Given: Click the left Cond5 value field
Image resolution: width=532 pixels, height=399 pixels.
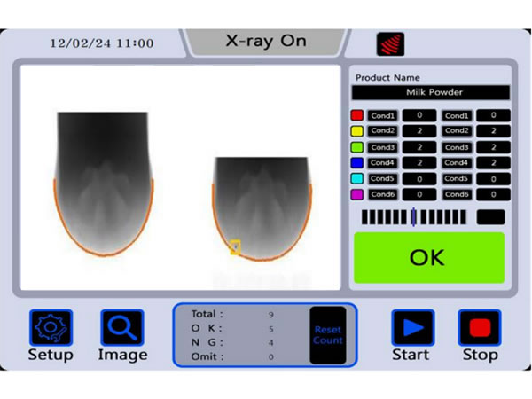Looking at the screenshot, I should click(419, 178).
